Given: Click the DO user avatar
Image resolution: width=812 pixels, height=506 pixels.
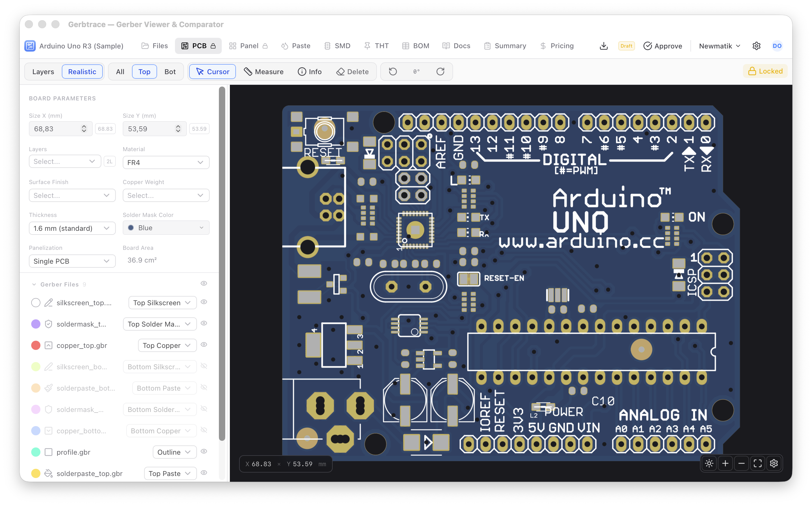Looking at the screenshot, I should (777, 46).
